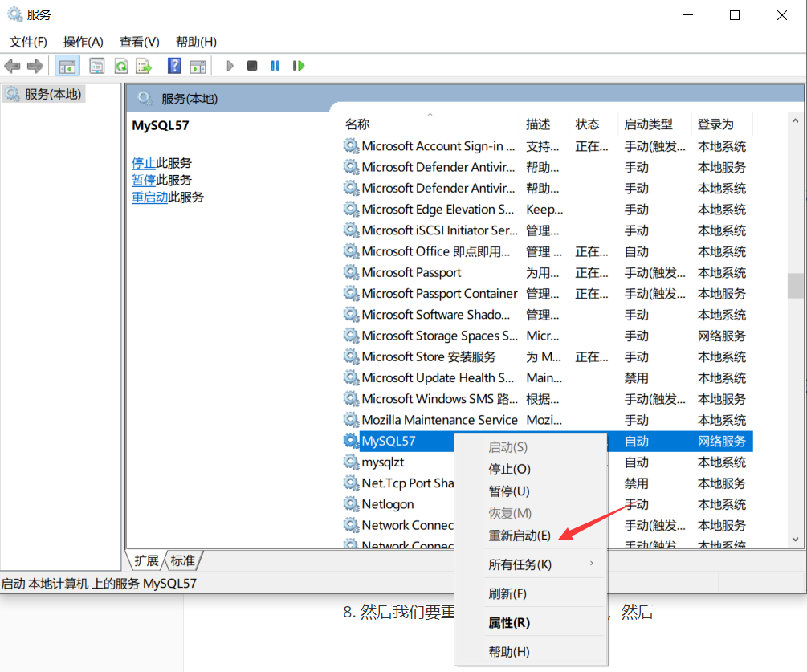Click the green Refresh toolbar icon

point(121,66)
